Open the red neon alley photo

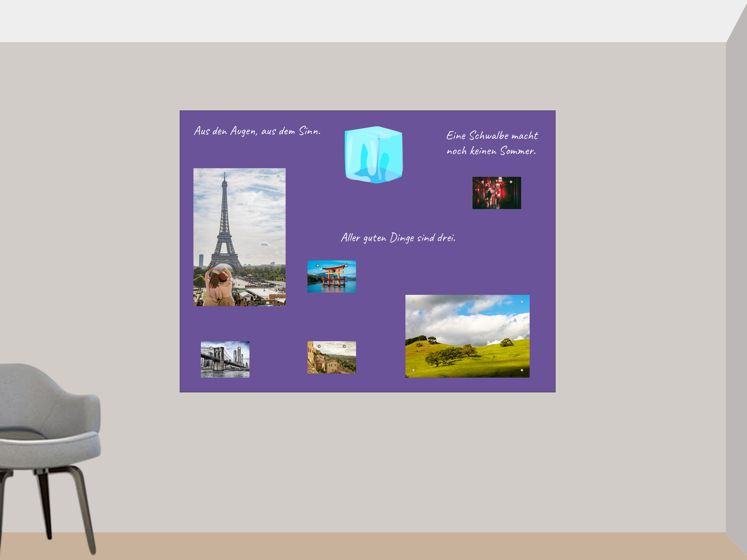(496, 193)
